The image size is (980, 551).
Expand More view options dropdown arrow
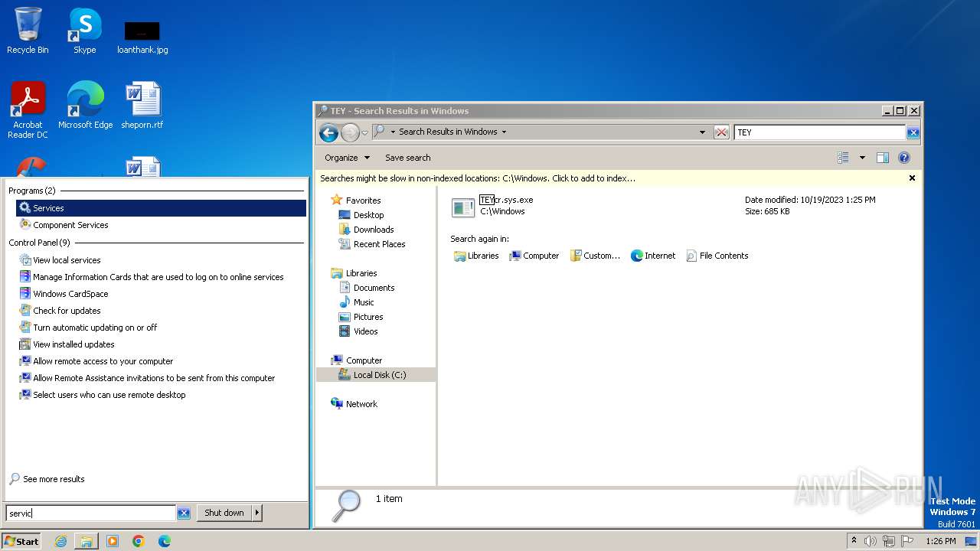coord(862,158)
